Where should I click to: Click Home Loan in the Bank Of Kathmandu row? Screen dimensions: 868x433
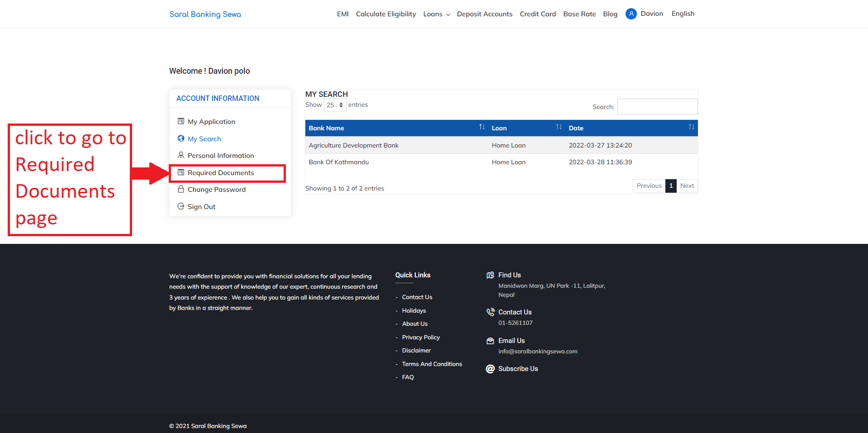[508, 162]
